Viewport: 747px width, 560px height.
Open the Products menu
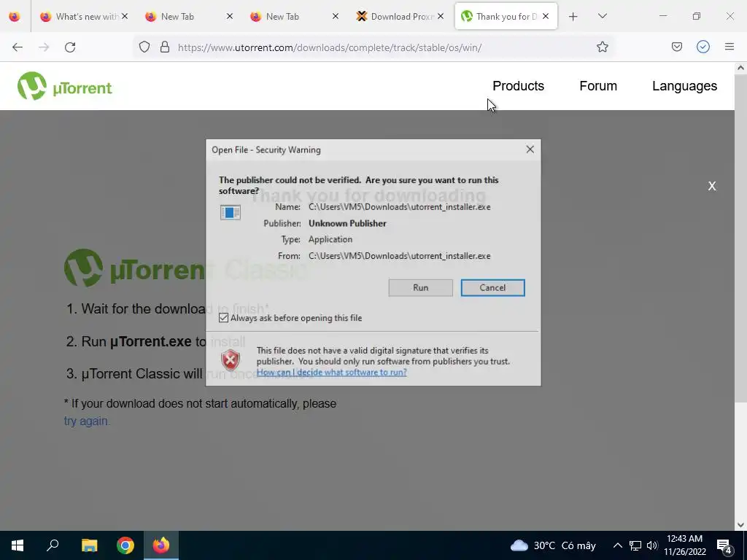tap(518, 86)
